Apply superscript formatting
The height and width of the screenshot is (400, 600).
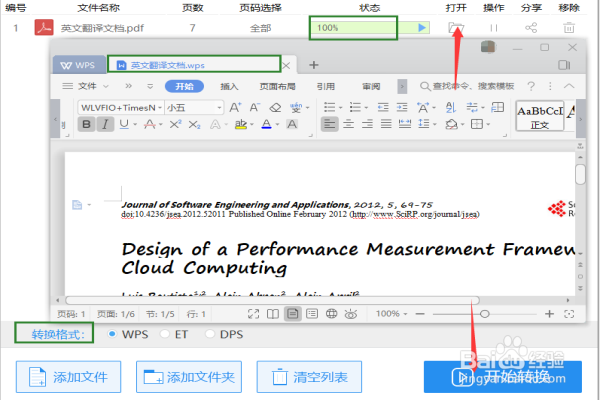[175, 124]
